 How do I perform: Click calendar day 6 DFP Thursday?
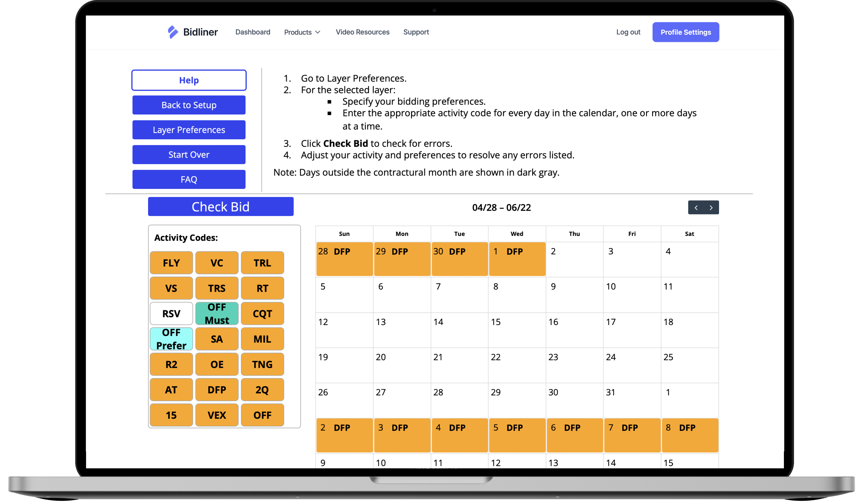click(575, 435)
